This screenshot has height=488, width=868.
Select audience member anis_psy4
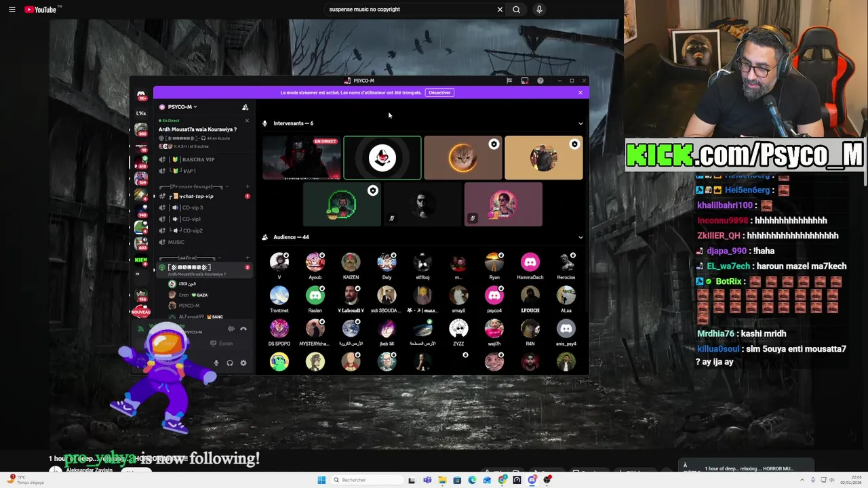click(x=566, y=332)
